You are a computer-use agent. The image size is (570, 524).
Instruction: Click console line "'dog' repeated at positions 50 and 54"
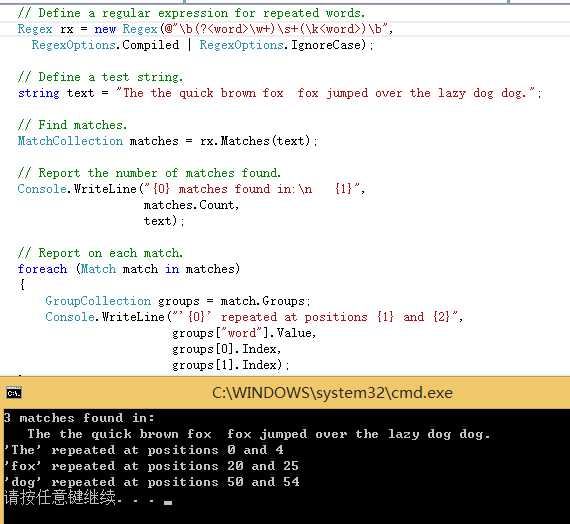tap(152, 482)
